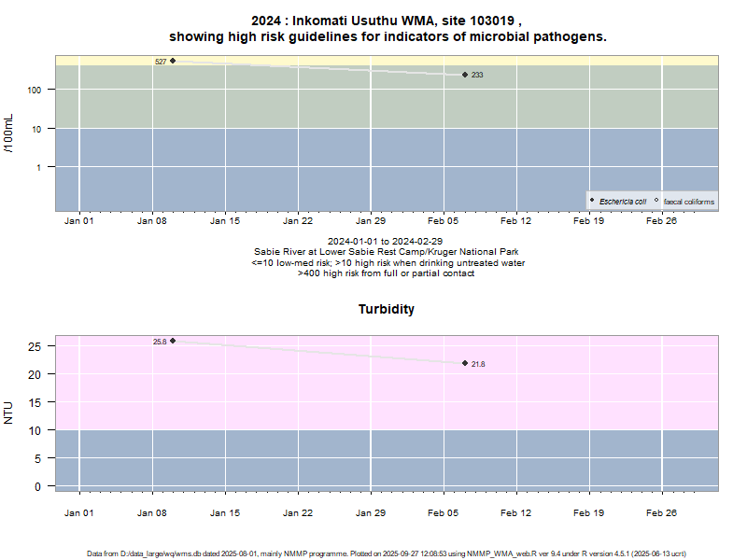This screenshot has width=747, height=560.
Task: Select the turbidity data point at 25.8
Action: point(173,341)
